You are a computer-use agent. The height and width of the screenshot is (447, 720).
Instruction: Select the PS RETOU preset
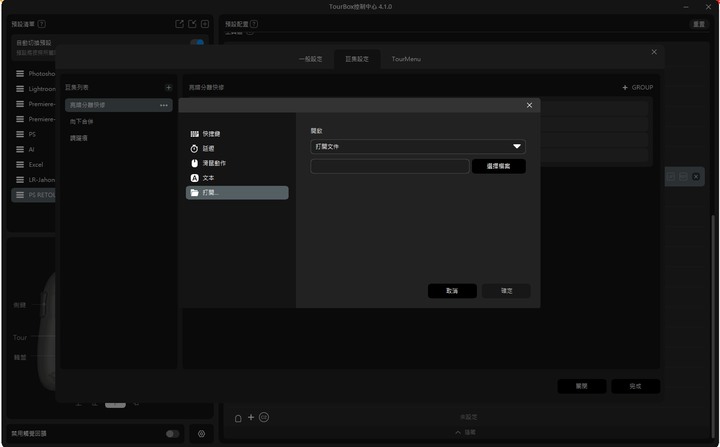(x=34, y=195)
